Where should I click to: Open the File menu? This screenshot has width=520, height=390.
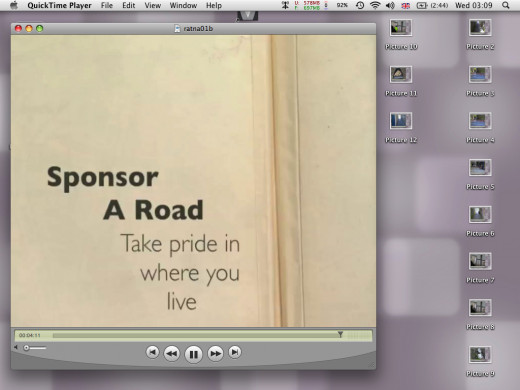[107, 5]
